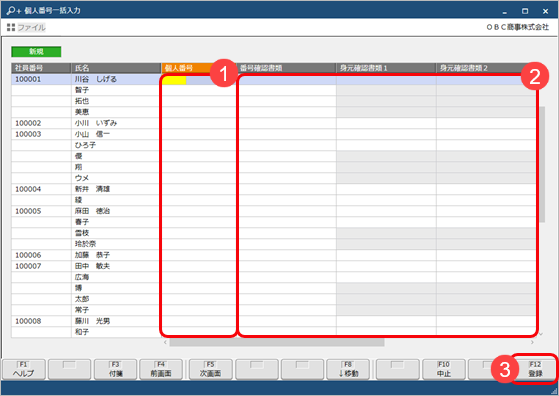
Task: Click the right arrow of horizontal scrollbar
Action: tap(532, 343)
